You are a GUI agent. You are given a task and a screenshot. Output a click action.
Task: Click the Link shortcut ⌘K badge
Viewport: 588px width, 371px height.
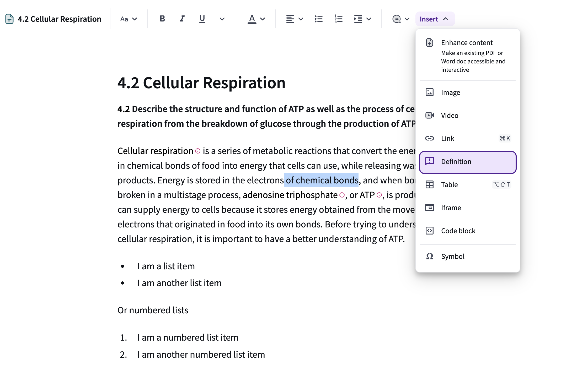pos(505,138)
